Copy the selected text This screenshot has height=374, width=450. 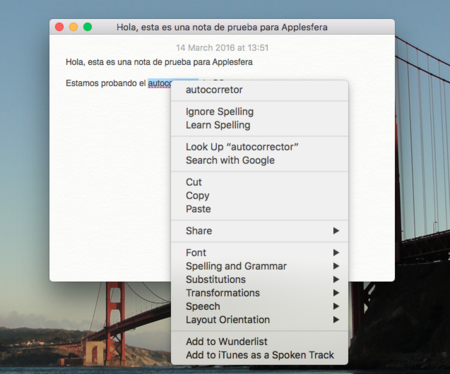pos(259,196)
